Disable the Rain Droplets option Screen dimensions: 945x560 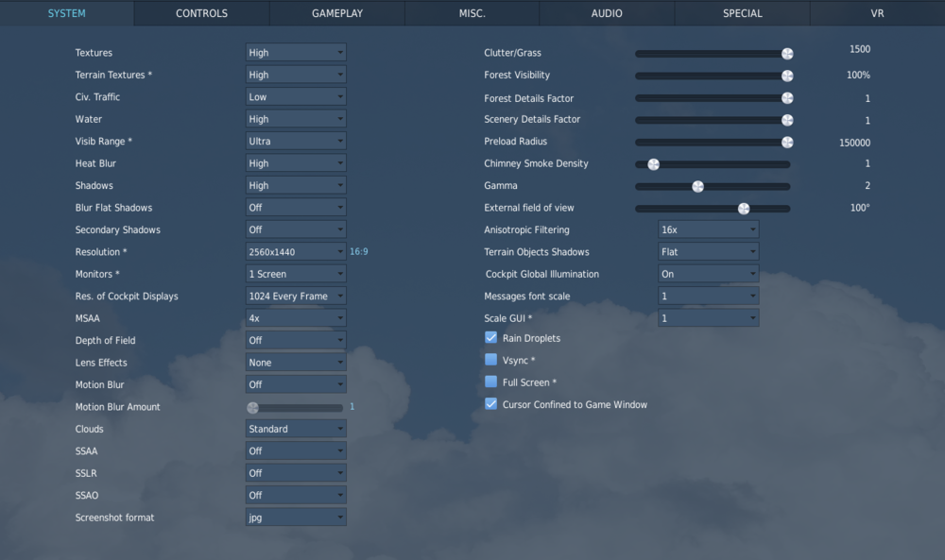point(490,337)
